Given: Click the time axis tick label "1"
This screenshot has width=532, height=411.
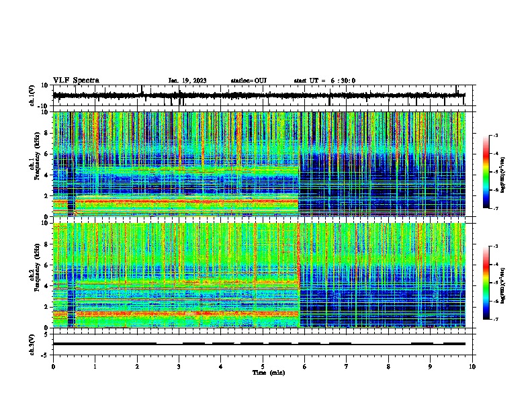Looking at the screenshot, I should tap(95, 367).
